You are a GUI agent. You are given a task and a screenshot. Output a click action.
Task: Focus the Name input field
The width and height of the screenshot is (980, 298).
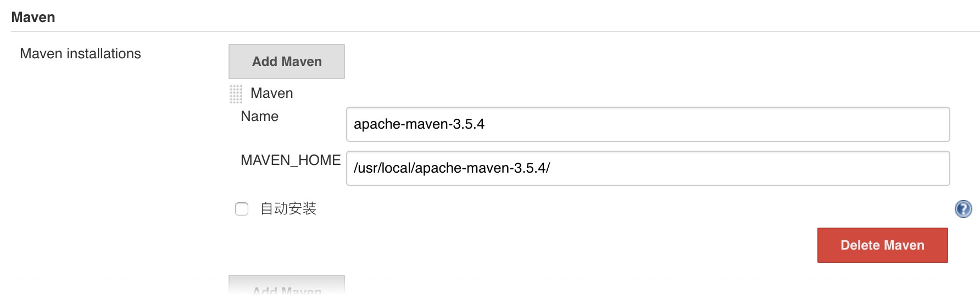tap(648, 124)
